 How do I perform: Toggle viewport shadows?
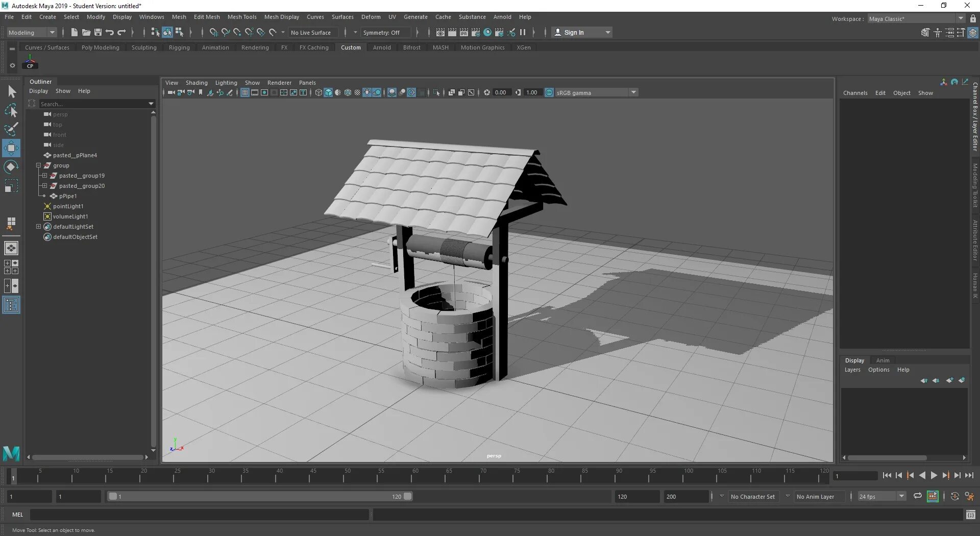(377, 92)
